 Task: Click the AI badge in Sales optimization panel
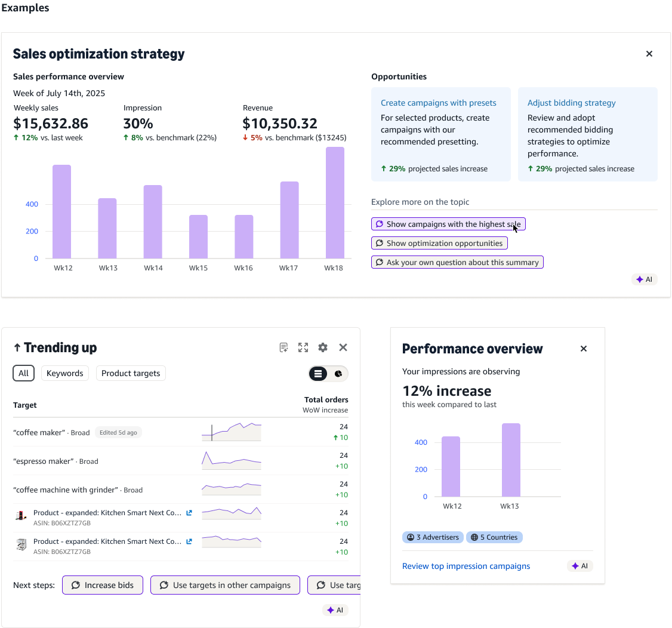[644, 279]
